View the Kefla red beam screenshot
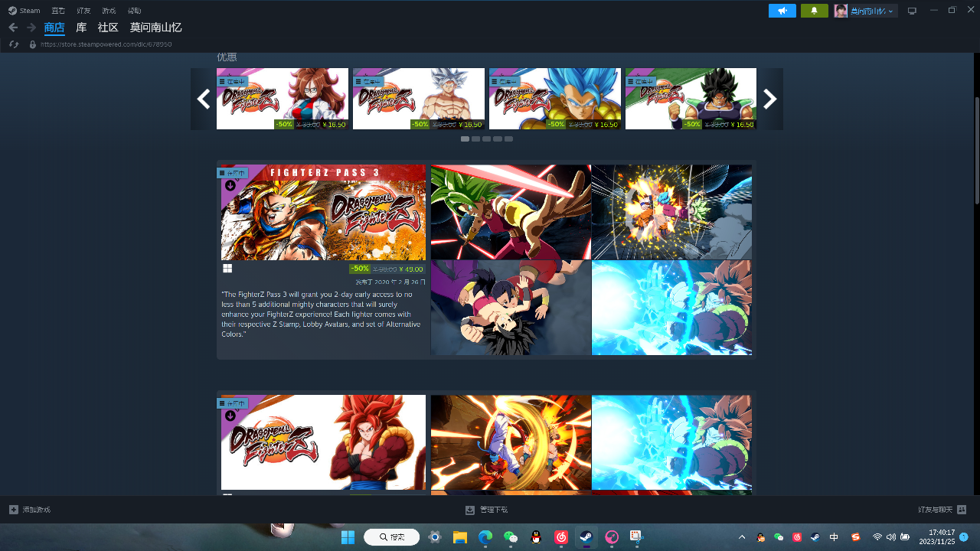This screenshot has height=551, width=980. 511,212
